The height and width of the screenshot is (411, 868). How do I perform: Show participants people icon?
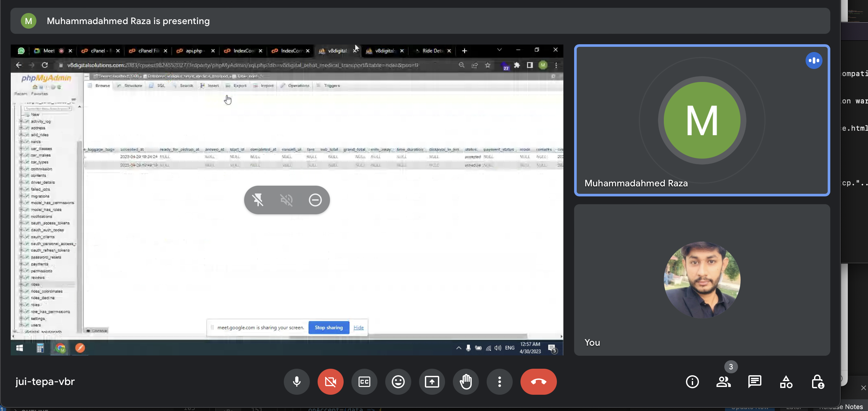coord(723,382)
